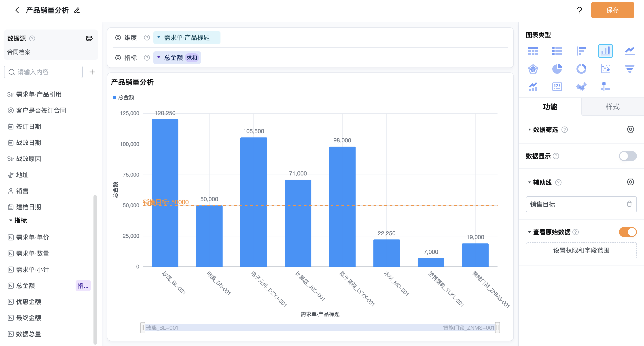Select the radar chart type
644x346 pixels.
533,69
